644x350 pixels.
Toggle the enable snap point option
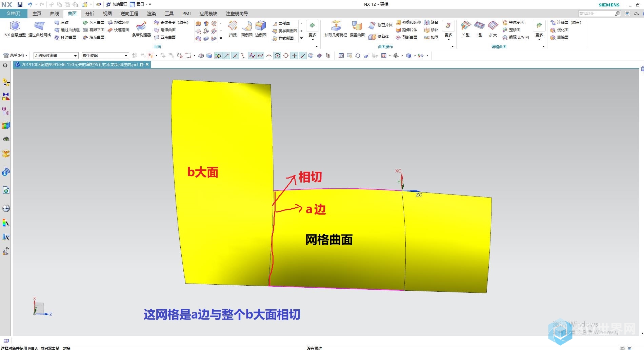(x=218, y=56)
